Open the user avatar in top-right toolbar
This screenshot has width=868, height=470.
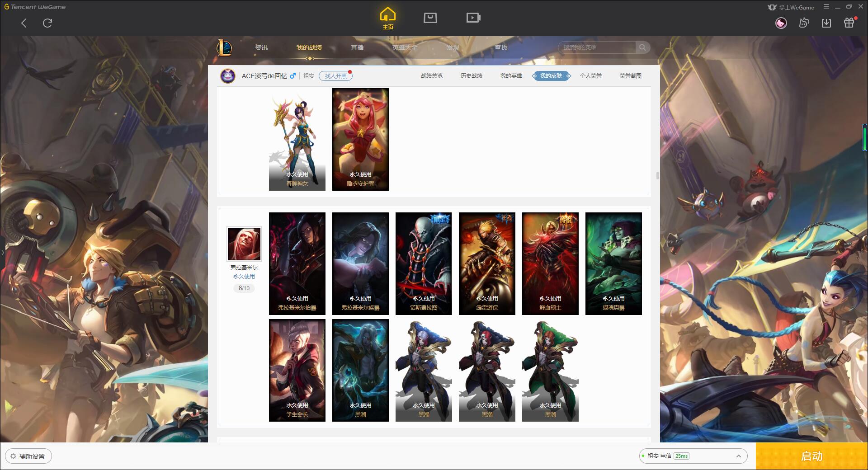pyautogui.click(x=781, y=23)
